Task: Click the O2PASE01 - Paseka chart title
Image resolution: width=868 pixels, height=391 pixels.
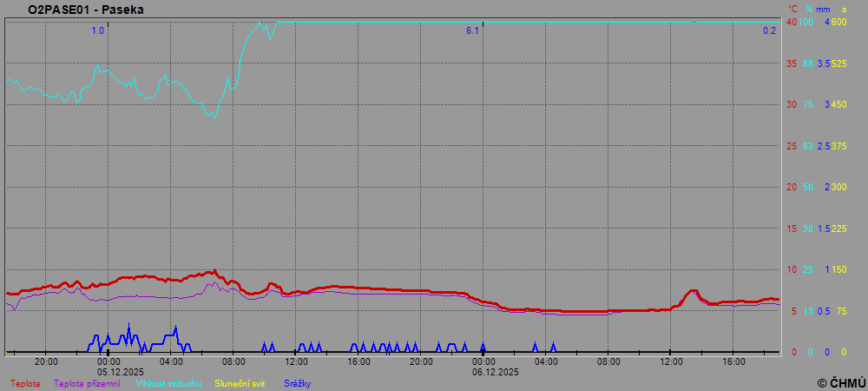Action: [86, 10]
